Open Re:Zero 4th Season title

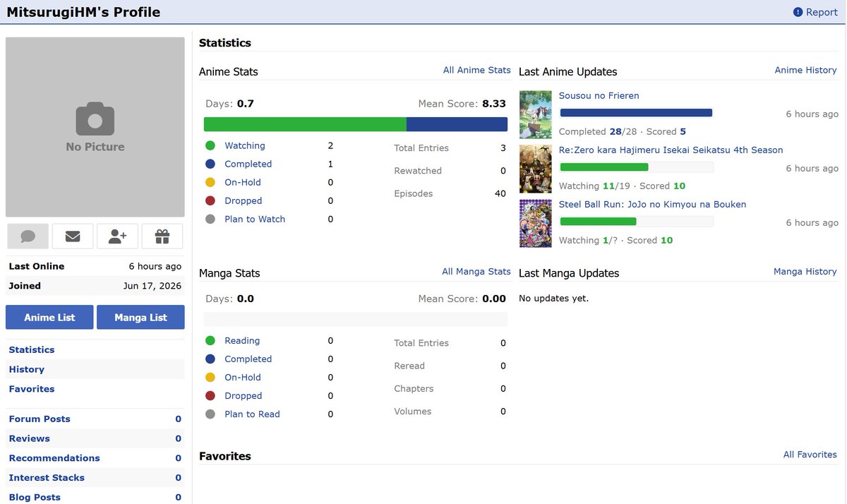[671, 150]
